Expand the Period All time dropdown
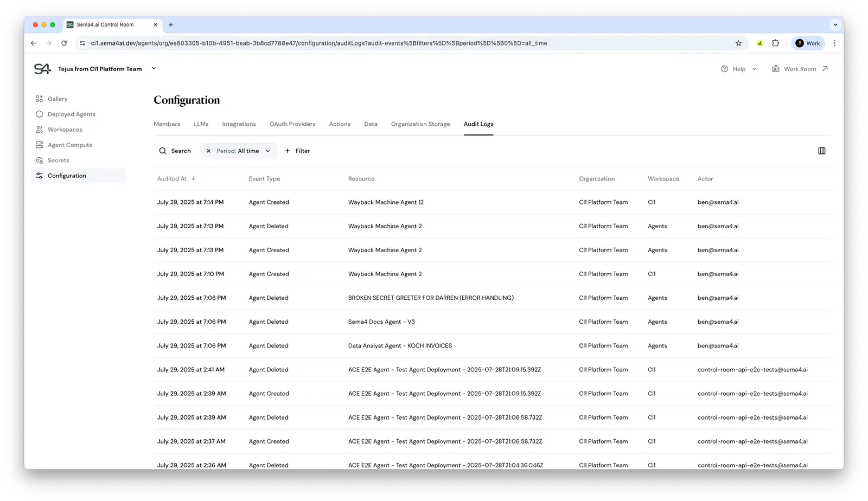 pyautogui.click(x=267, y=151)
